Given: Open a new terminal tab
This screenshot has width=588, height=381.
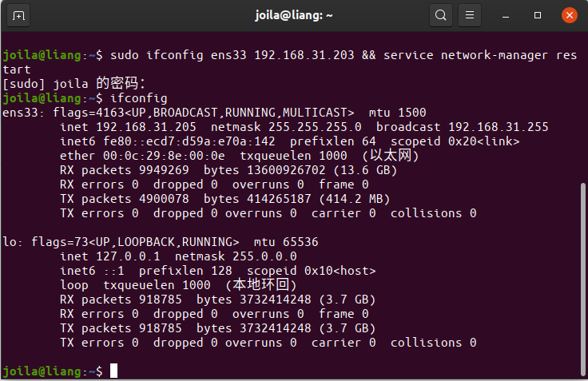Looking at the screenshot, I should click(19, 15).
